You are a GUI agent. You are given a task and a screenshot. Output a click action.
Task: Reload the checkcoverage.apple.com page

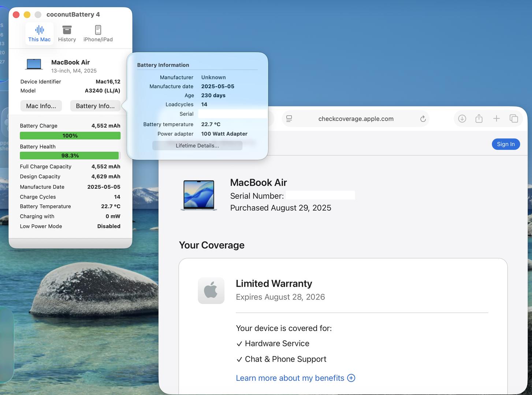pyautogui.click(x=423, y=119)
